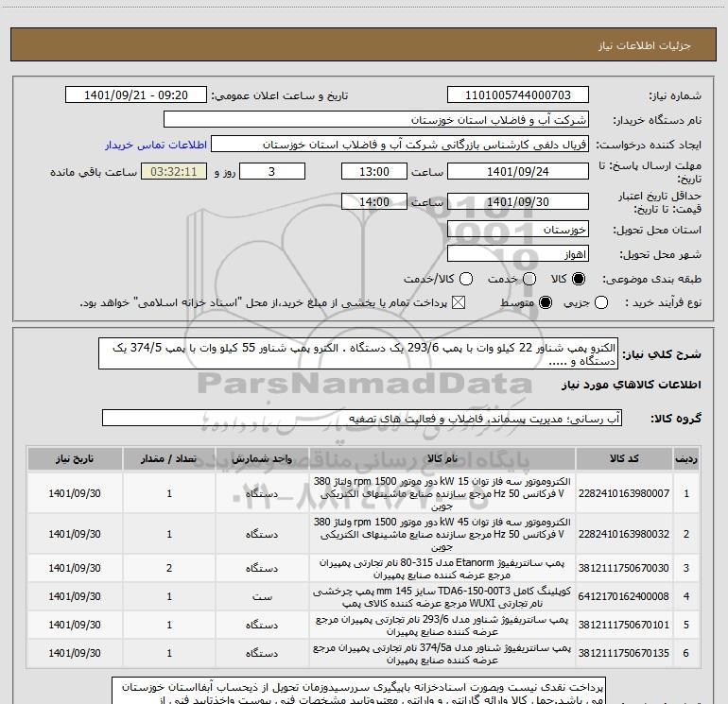
Task: Click the remaining days field 3
Action: tap(272, 171)
